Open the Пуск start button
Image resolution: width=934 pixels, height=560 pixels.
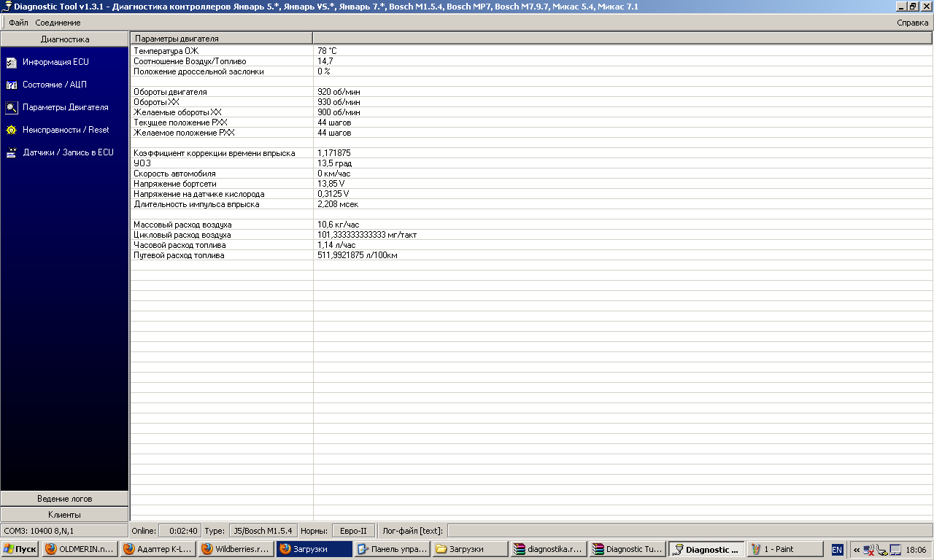20,549
